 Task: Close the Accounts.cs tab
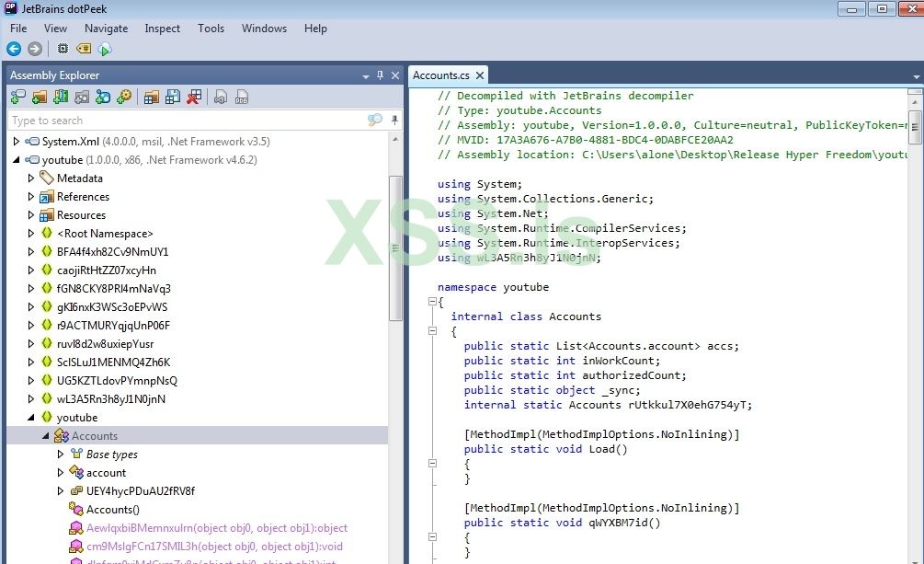coord(480,75)
